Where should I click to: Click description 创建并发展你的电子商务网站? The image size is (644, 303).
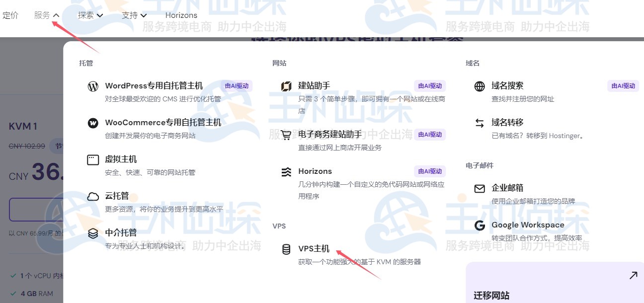tap(150, 136)
